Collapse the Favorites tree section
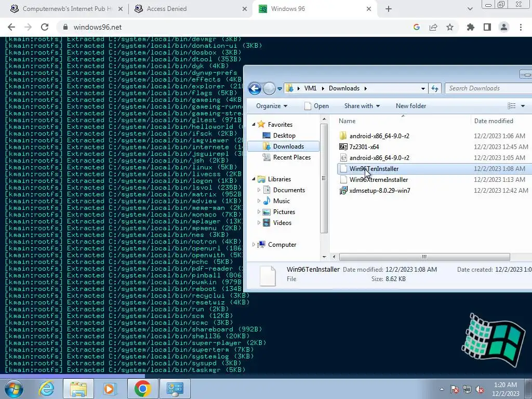This screenshot has height=399, width=532. click(254, 125)
